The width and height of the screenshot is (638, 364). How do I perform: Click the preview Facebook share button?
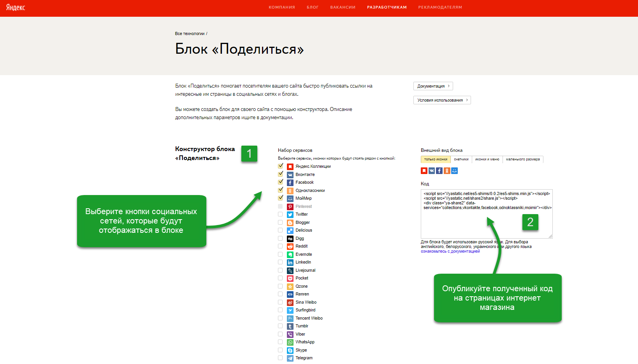[439, 171]
